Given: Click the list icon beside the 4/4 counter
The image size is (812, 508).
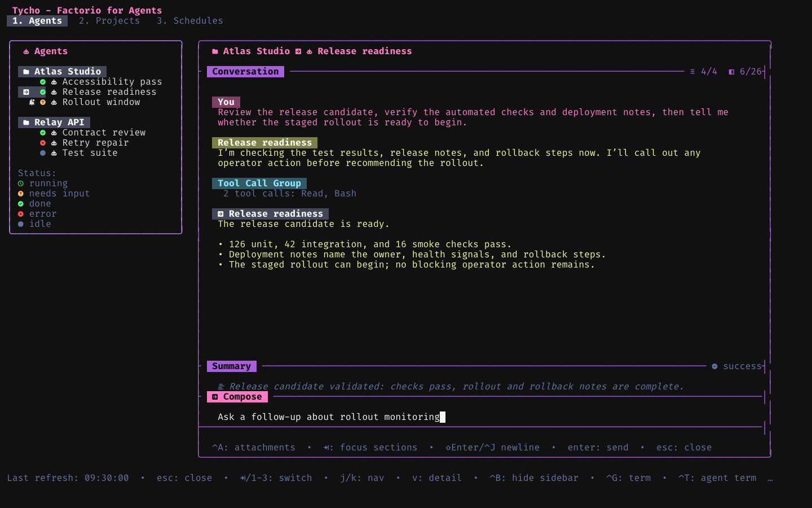Looking at the screenshot, I should point(692,72).
